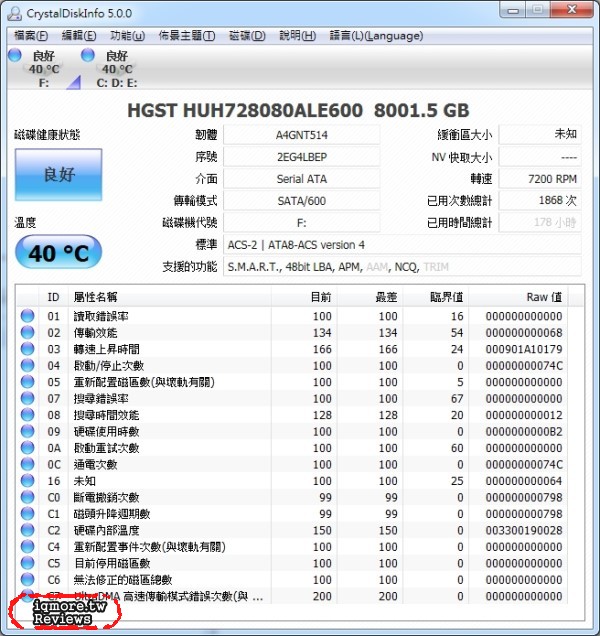600x636 pixels.
Task: Click status orb for attribute 02 傳輸效能
Action: coord(28,332)
